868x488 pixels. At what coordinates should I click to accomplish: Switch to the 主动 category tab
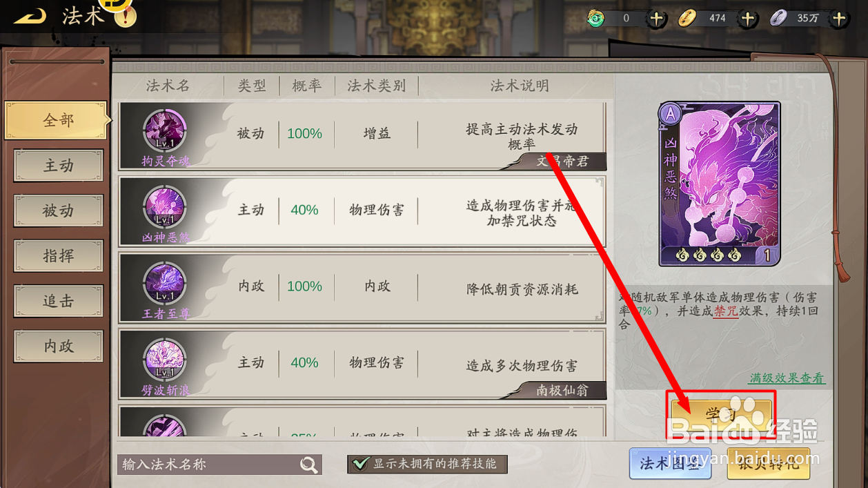pos(59,166)
